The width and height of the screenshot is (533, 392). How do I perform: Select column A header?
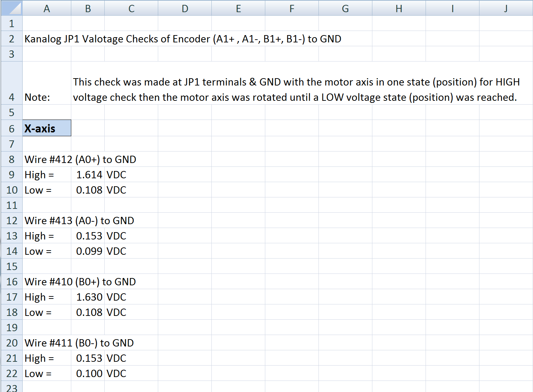47,8
